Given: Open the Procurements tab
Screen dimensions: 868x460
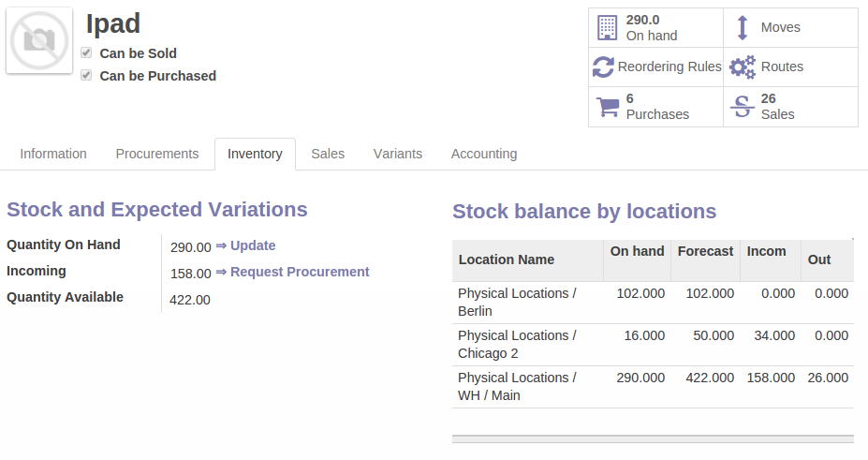Looking at the screenshot, I should coord(157,154).
